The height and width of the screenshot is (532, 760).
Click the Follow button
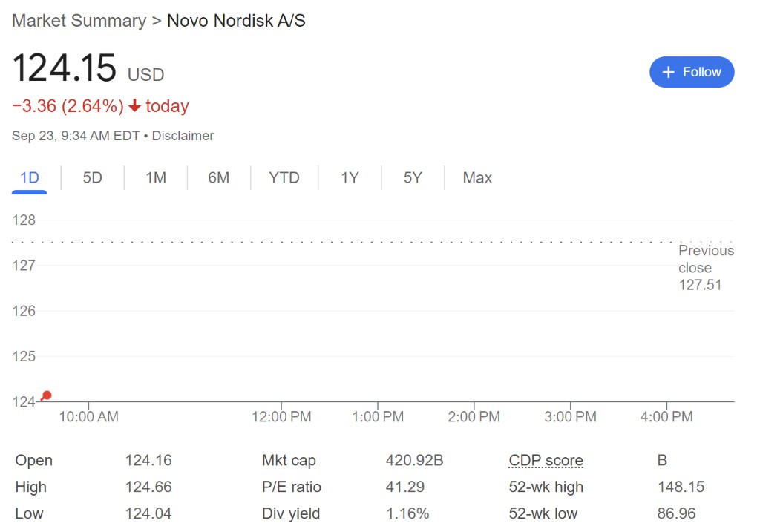tap(691, 72)
